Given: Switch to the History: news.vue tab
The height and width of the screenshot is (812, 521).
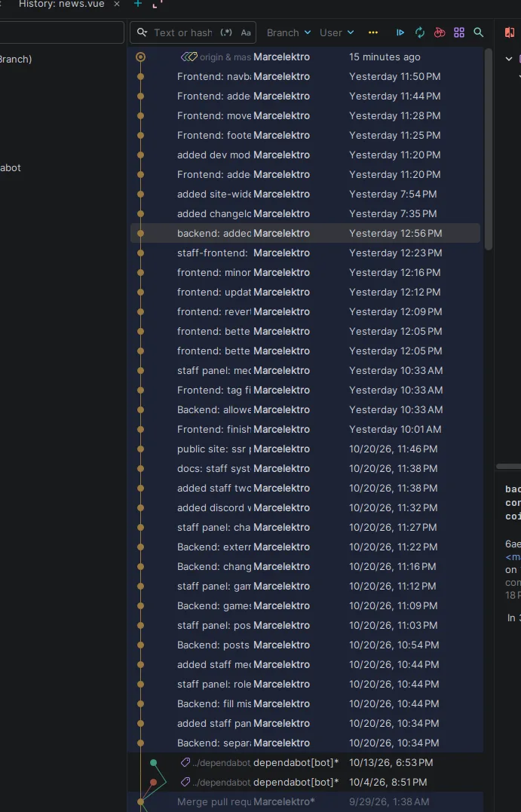Looking at the screenshot, I should coord(61,4).
